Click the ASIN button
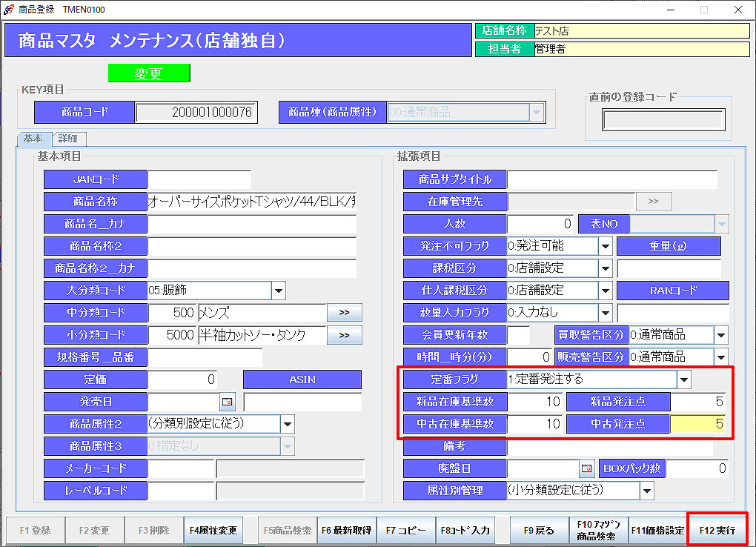 [302, 379]
